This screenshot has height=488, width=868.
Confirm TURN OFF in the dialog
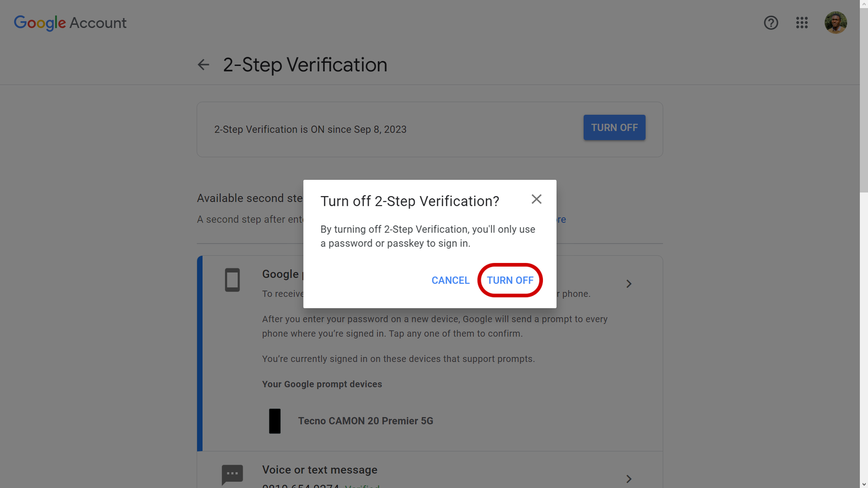(x=510, y=280)
